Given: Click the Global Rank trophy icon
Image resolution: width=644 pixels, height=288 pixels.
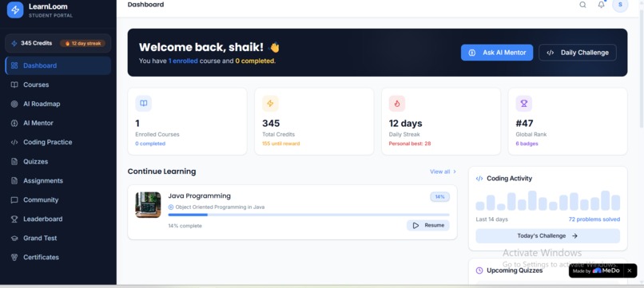Looking at the screenshot, I should coord(523,104).
